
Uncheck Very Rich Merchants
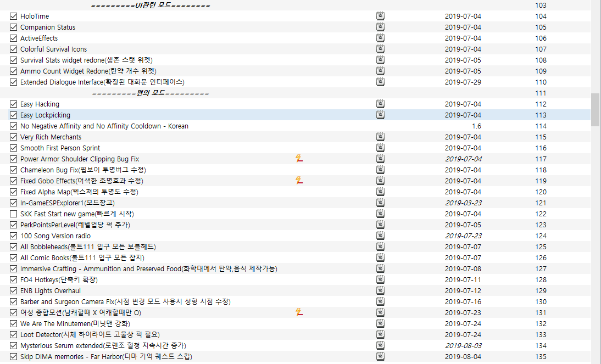(13, 137)
